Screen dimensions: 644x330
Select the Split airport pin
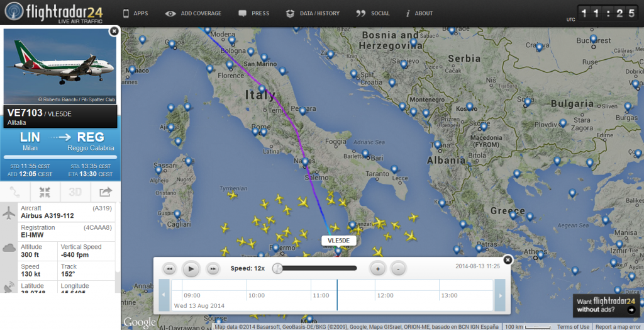point(353,73)
